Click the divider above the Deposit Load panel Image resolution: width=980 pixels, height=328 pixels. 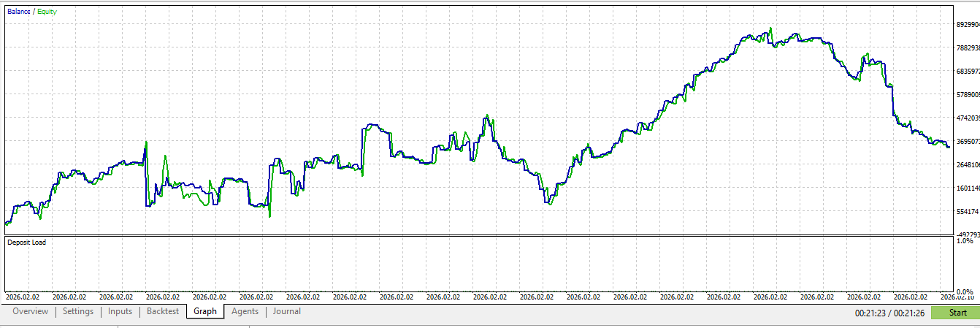(x=478, y=235)
